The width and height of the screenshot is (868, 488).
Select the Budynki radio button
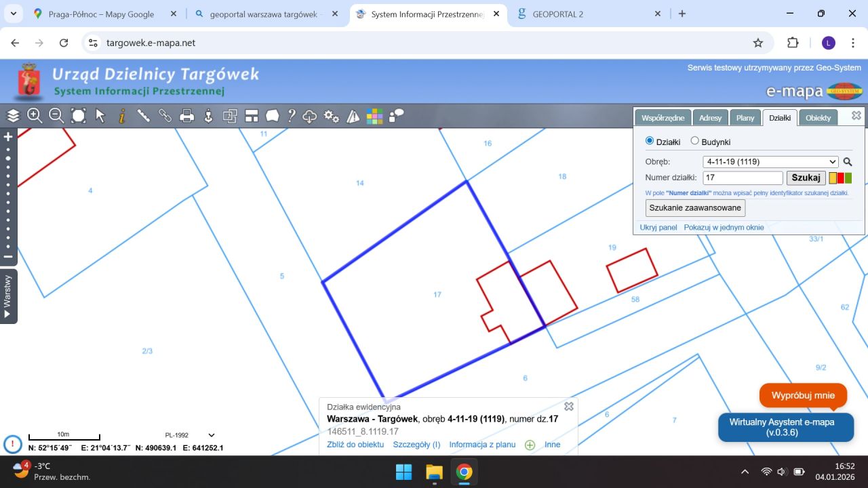(694, 141)
